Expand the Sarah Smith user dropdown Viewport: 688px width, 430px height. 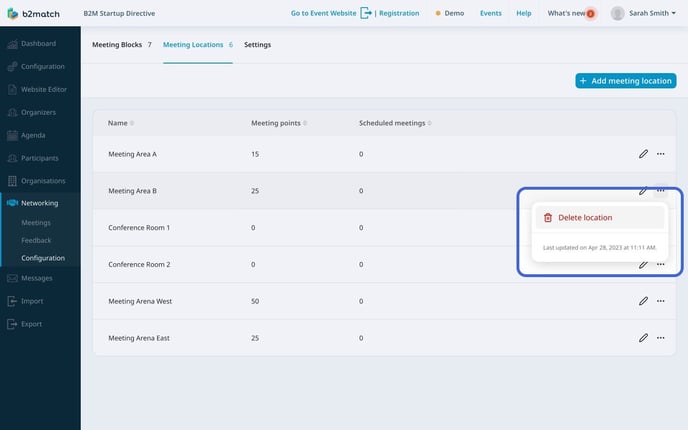point(652,13)
